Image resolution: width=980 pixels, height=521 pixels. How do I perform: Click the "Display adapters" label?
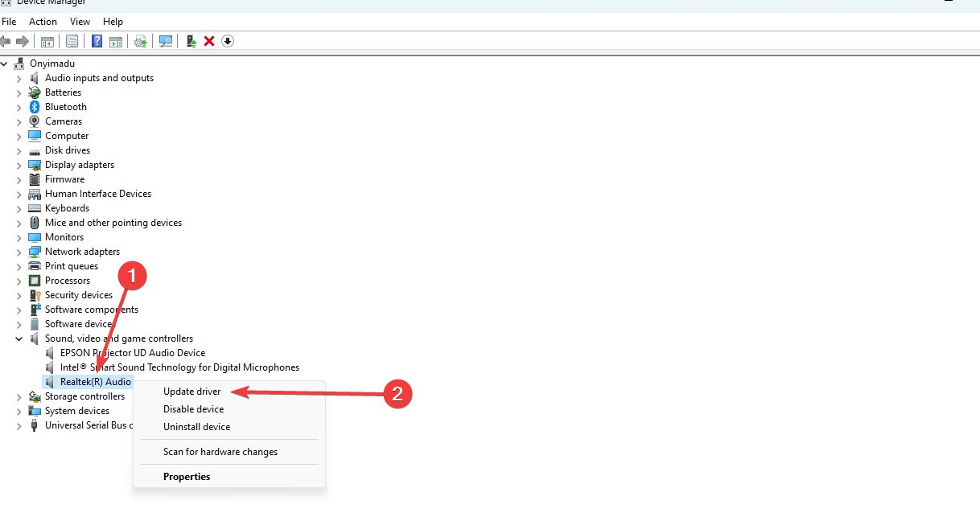pyautogui.click(x=80, y=165)
